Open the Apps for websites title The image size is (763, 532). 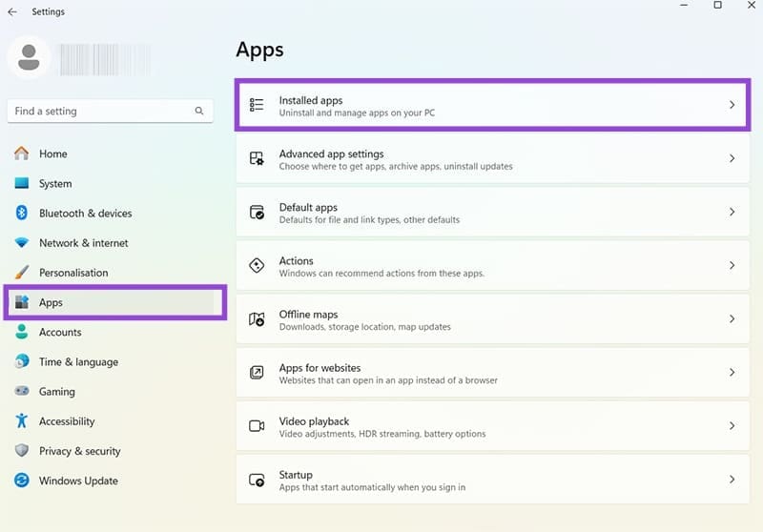click(x=320, y=368)
